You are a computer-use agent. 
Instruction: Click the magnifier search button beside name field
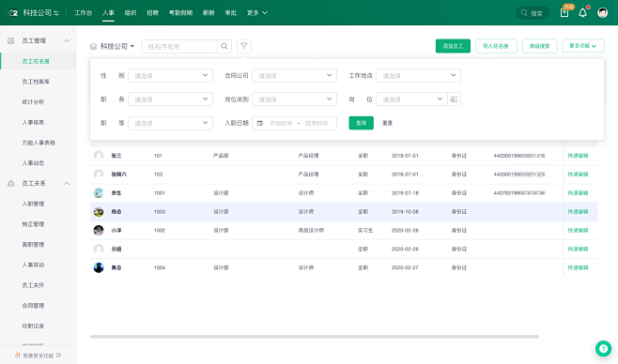click(x=224, y=46)
